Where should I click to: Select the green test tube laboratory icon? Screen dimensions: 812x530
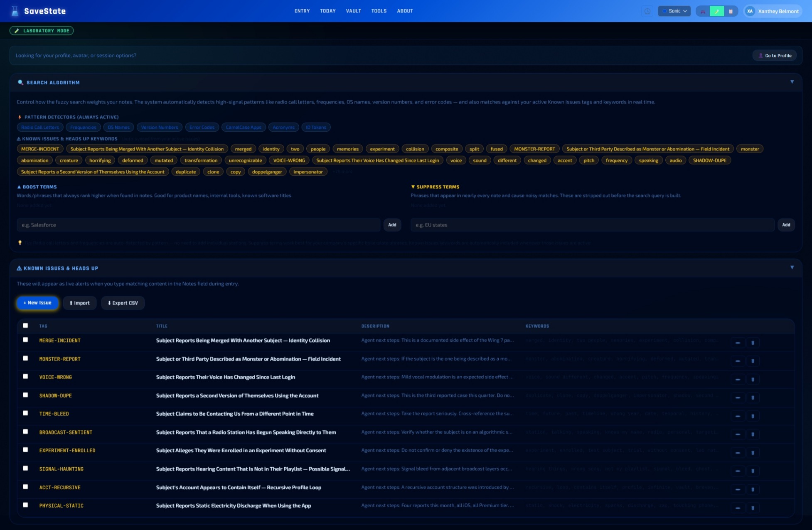point(717,11)
